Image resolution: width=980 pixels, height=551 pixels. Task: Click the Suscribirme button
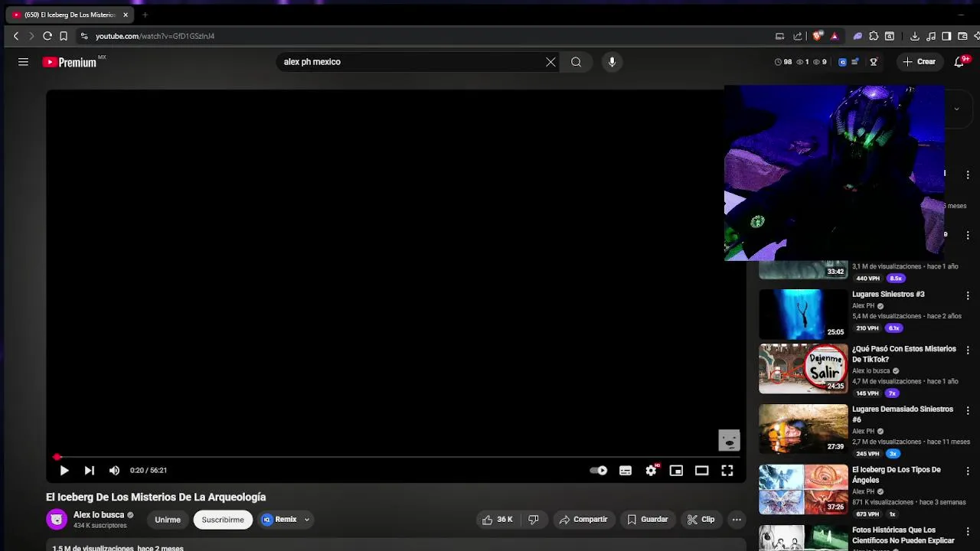223,520
